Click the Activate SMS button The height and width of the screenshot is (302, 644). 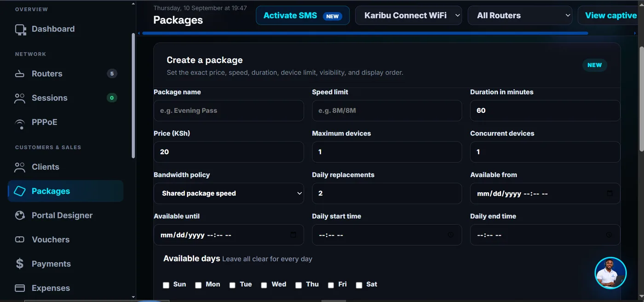click(303, 15)
